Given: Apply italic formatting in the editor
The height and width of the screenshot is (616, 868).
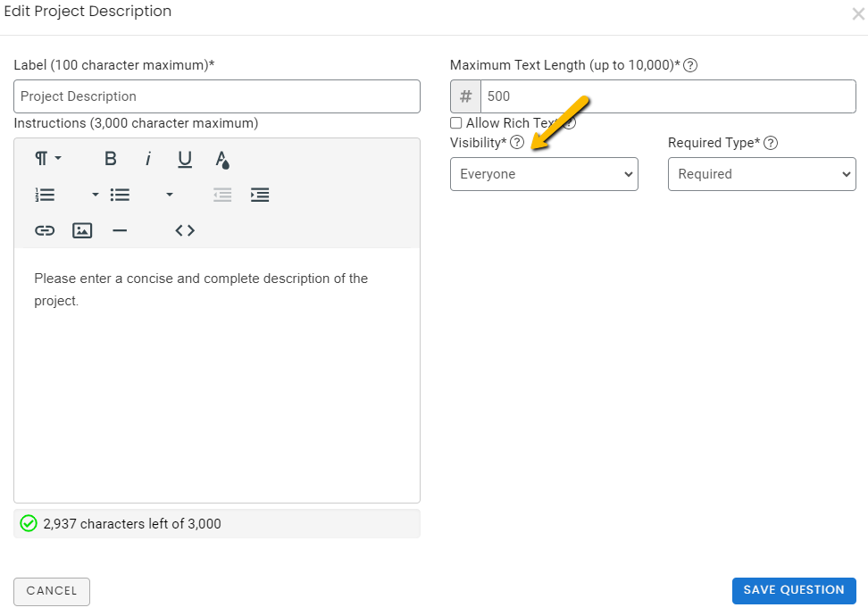Looking at the screenshot, I should pos(147,158).
